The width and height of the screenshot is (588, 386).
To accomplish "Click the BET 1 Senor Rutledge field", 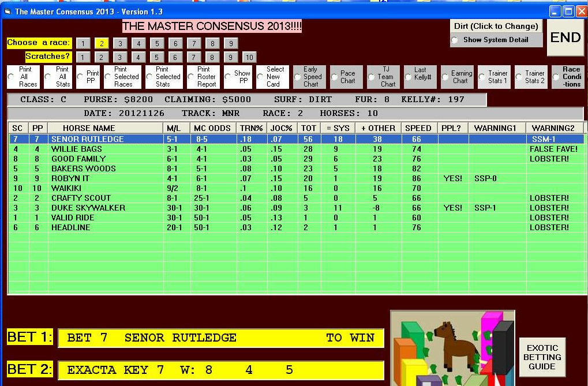I will (220, 338).
